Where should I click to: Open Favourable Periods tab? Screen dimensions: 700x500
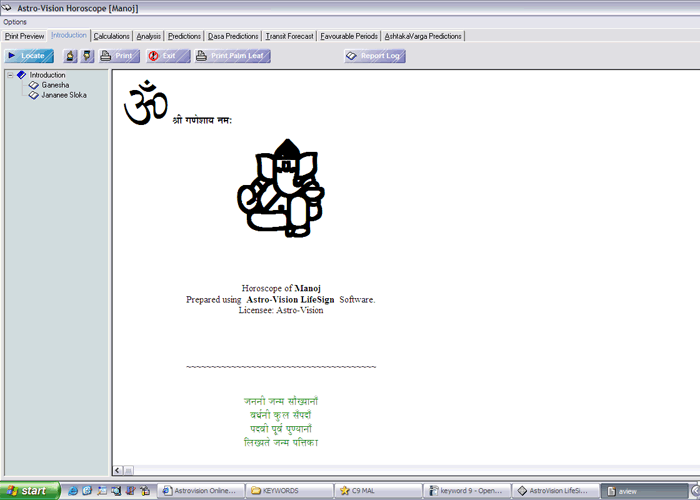click(x=349, y=36)
